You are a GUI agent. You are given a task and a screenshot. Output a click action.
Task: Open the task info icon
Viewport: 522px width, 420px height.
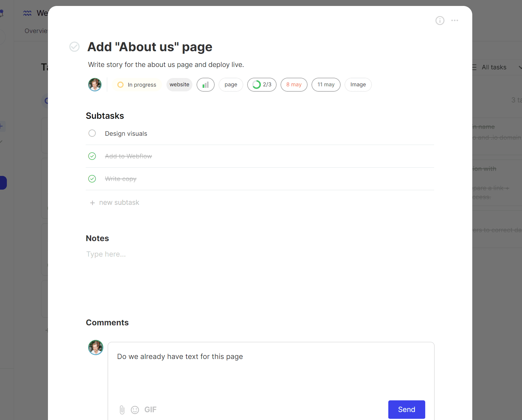pos(440,21)
